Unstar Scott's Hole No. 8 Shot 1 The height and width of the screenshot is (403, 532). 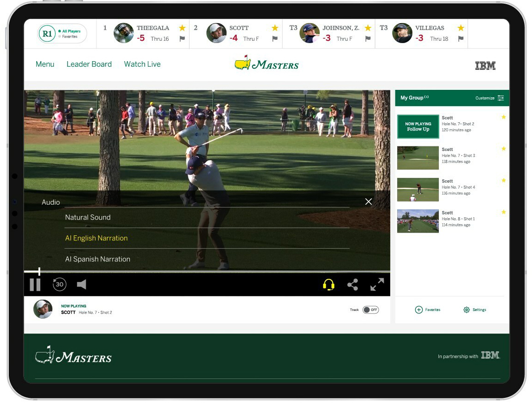(x=504, y=213)
